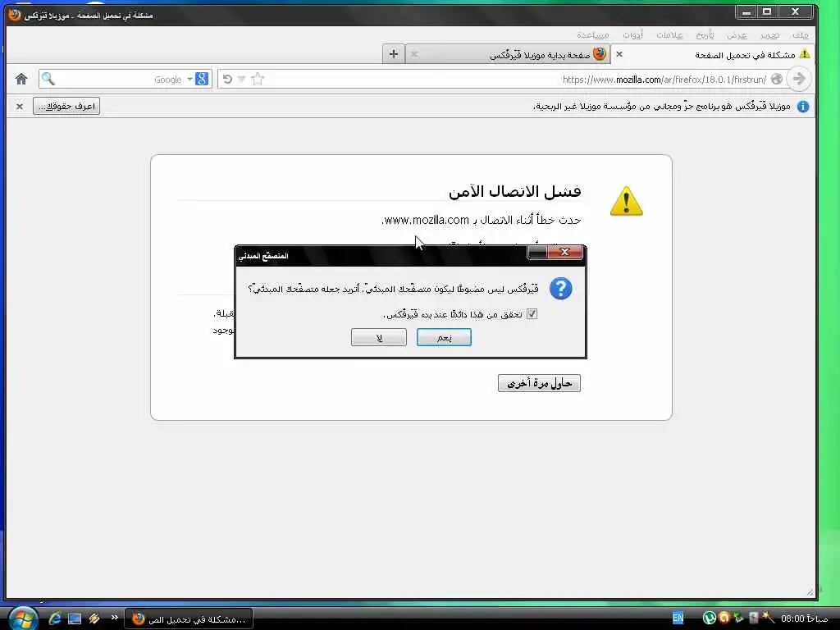The image size is (840, 630).
Task: Click the navigation arrow button beside the address bar
Action: 799,79
